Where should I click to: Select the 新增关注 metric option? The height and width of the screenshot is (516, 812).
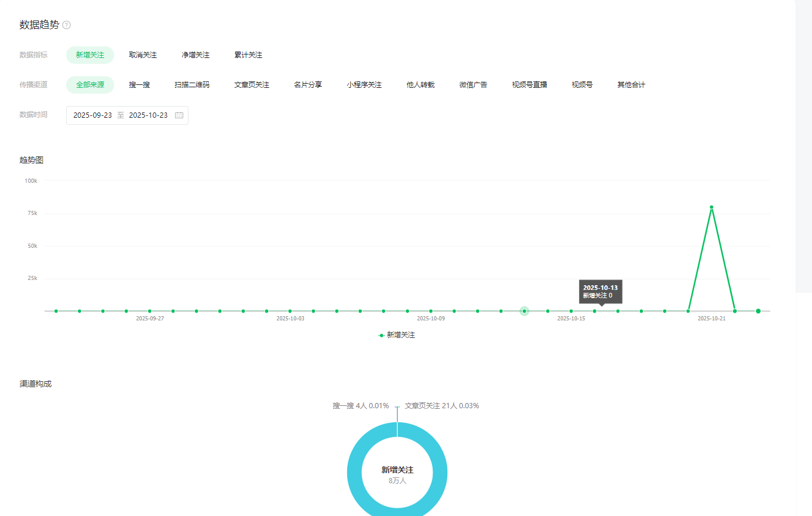pyautogui.click(x=90, y=55)
